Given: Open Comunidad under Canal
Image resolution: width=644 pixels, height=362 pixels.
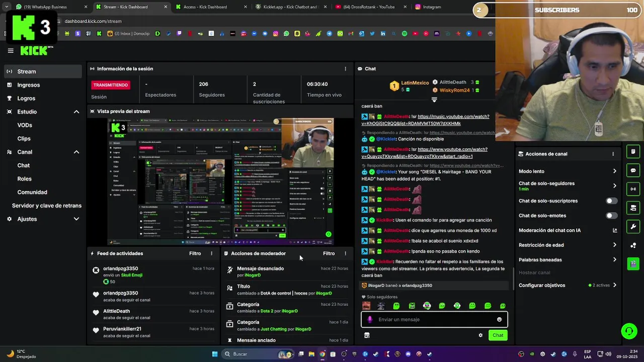Looking at the screenshot, I should [x=32, y=192].
